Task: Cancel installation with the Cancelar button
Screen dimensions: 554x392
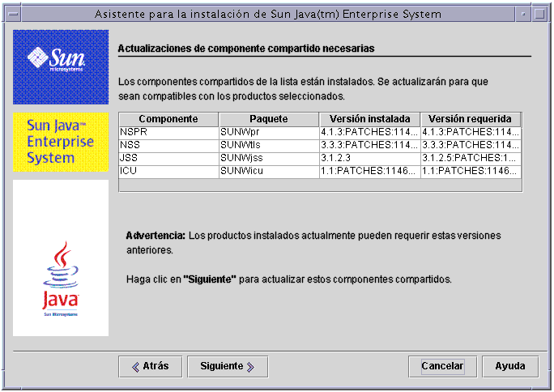Action: [442, 367]
